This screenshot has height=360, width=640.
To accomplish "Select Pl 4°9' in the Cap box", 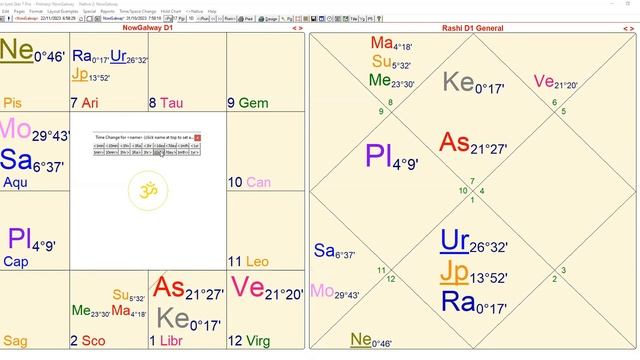I will (32, 239).
